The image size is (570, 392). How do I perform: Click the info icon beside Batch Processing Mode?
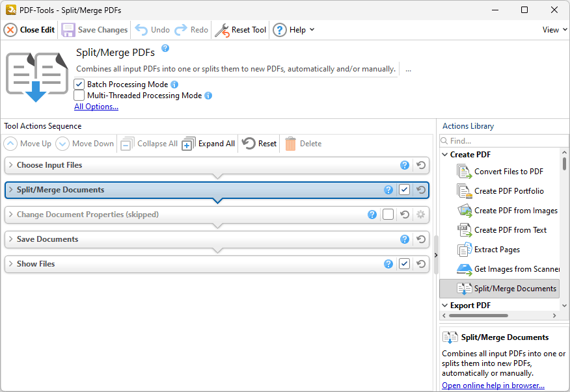[174, 85]
